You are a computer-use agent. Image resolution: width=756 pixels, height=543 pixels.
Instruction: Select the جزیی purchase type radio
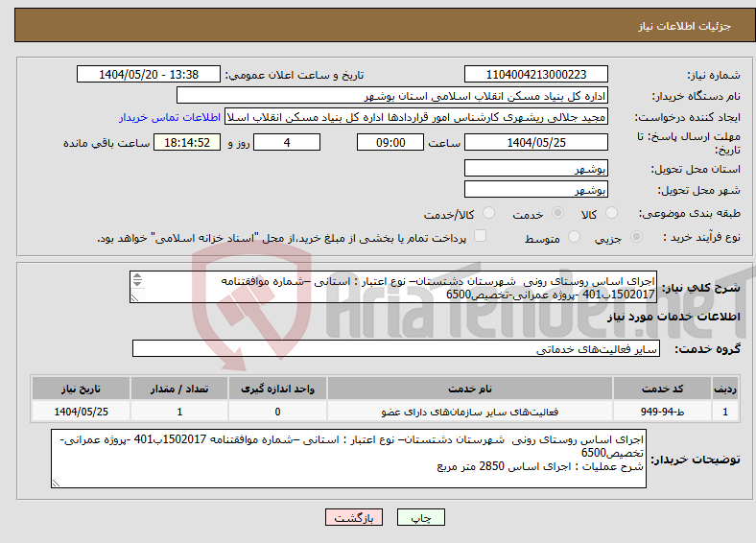636,236
